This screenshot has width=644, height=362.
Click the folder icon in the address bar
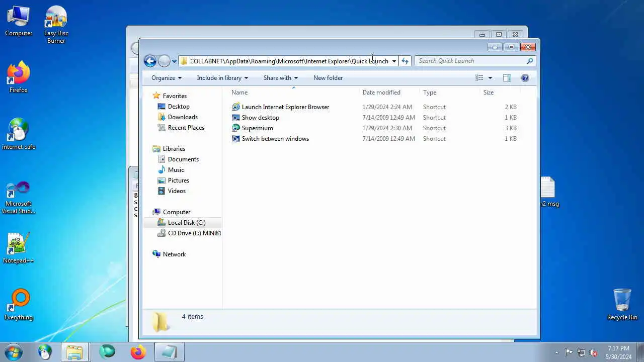pos(184,61)
